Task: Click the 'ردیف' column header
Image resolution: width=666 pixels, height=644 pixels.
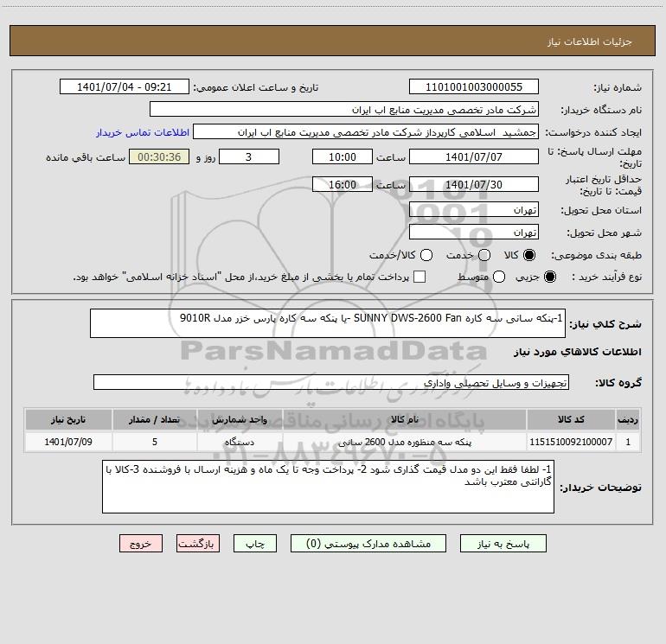Action: pyautogui.click(x=628, y=419)
